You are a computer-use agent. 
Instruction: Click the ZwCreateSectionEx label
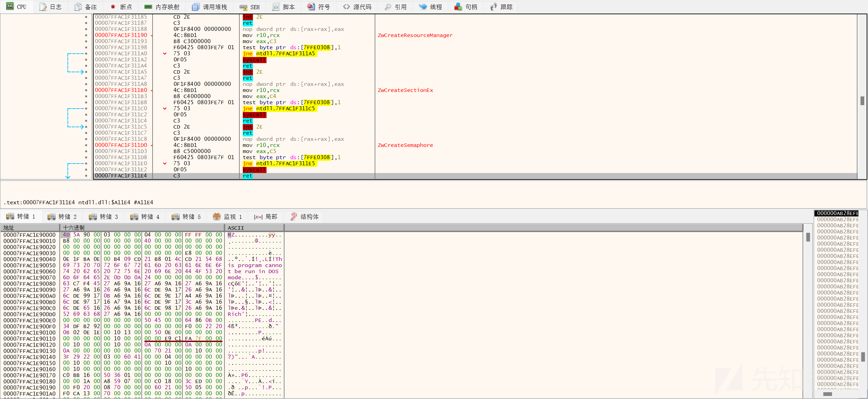(405, 90)
